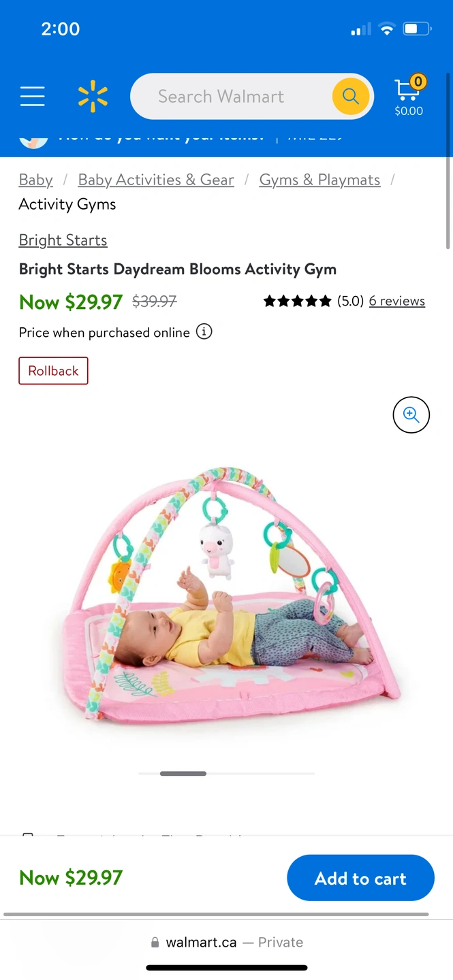Open the Bright Starts brand link
Screen dimensions: 453x980
[63, 240]
